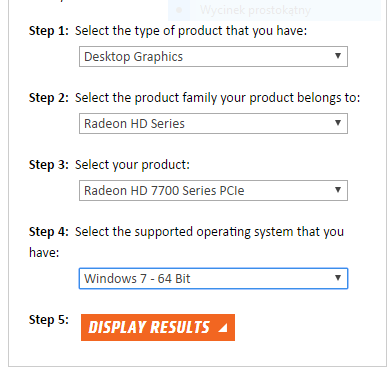The width and height of the screenshot is (392, 369).
Task: Click the arrow on the Radeon HD Series dropdown
Action: coord(338,123)
